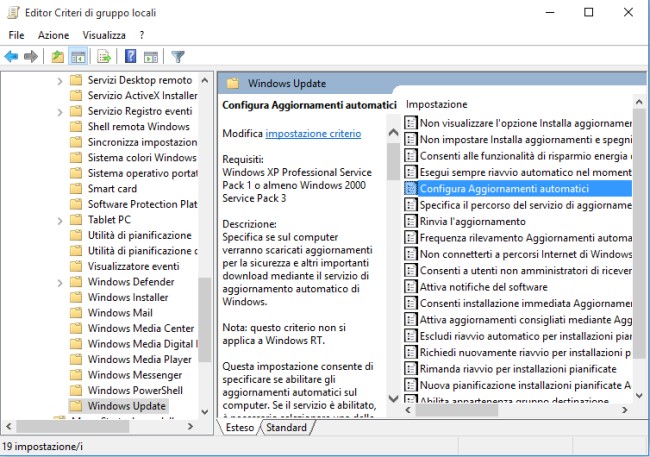Click the Filter funnel toolbar icon
Screen dimensions: 650x457
pos(178,56)
